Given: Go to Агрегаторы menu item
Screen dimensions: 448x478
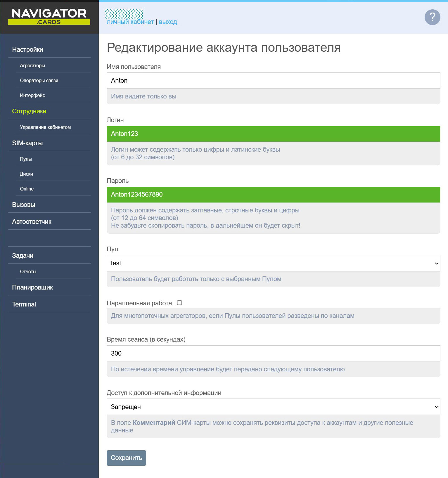Looking at the screenshot, I should [32, 65].
